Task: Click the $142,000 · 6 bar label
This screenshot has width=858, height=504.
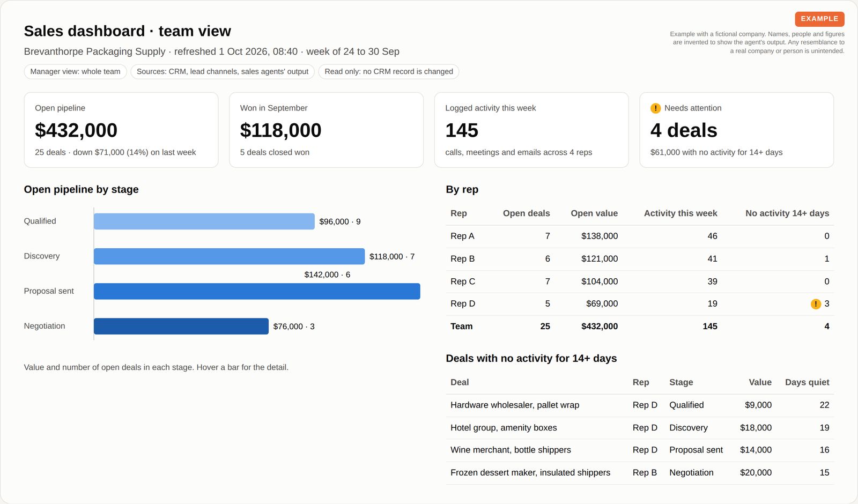Action: 327,275
